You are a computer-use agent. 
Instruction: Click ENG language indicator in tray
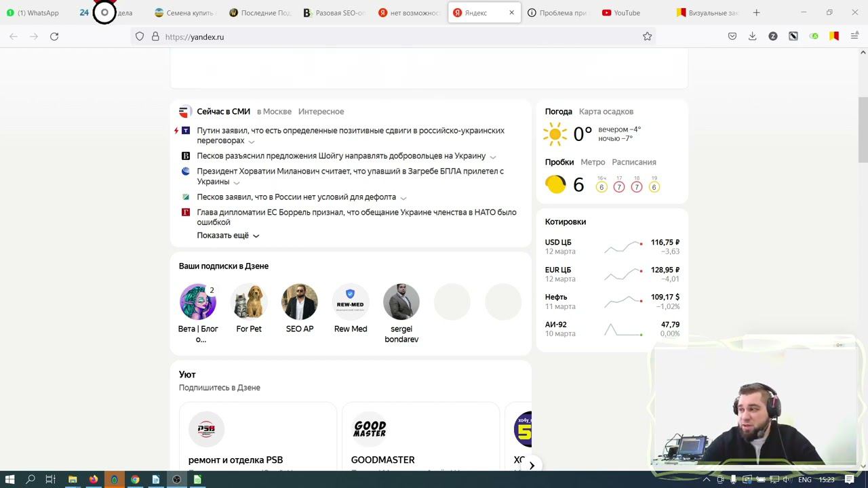pos(805,479)
